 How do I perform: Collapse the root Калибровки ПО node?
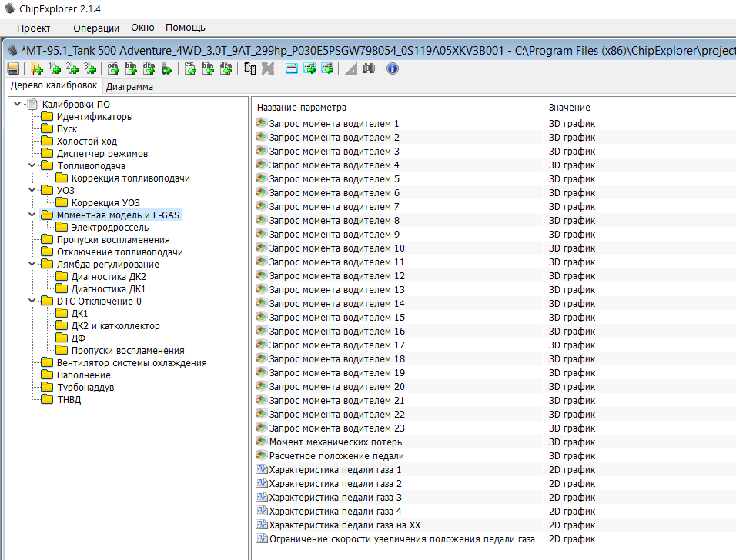coord(17,104)
